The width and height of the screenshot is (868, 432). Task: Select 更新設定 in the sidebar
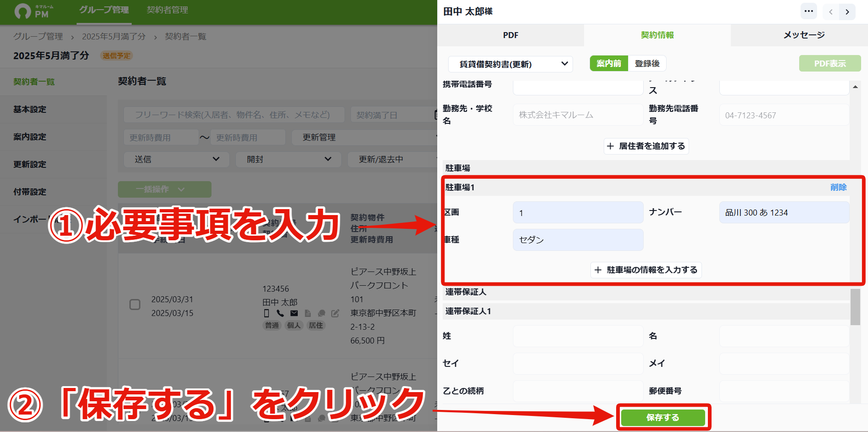coord(53,164)
